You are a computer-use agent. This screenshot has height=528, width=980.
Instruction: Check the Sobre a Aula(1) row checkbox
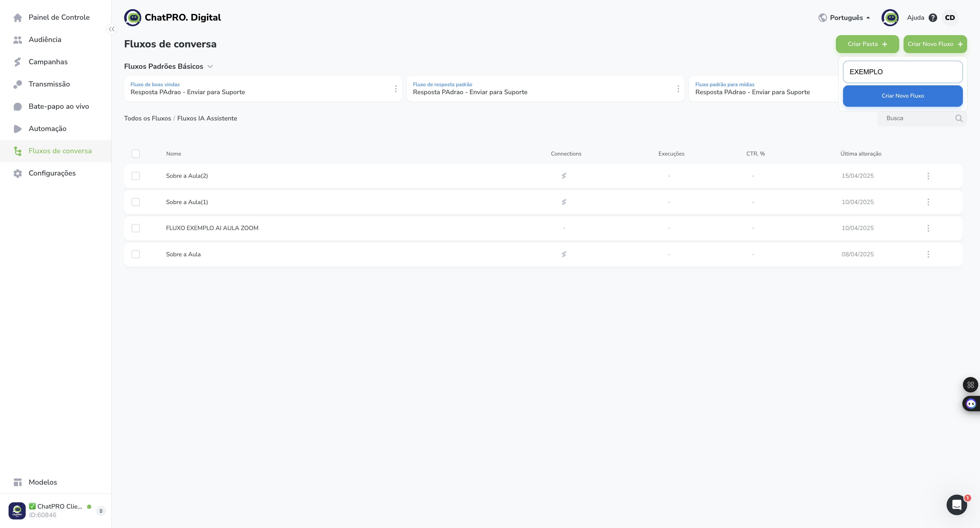click(x=136, y=202)
